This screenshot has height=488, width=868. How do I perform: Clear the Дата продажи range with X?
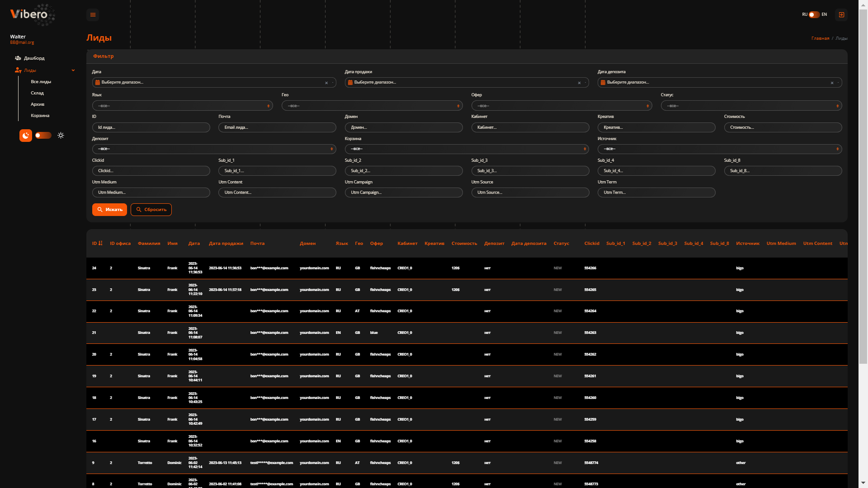coord(579,83)
